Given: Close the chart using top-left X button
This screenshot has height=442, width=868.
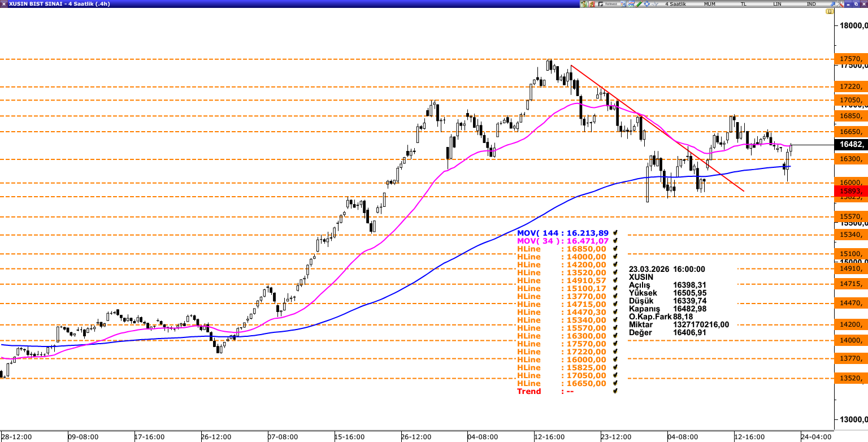Looking at the screenshot, I should 4,4.
